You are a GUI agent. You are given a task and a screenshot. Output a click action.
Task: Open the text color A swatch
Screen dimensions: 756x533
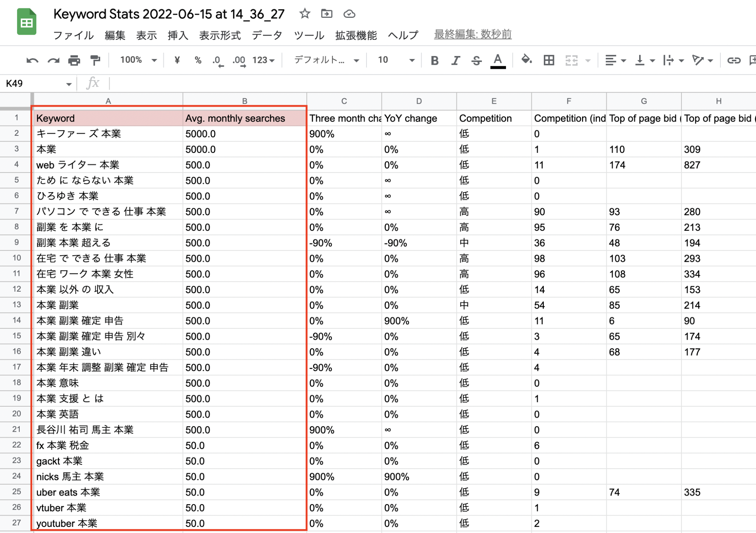(498, 61)
